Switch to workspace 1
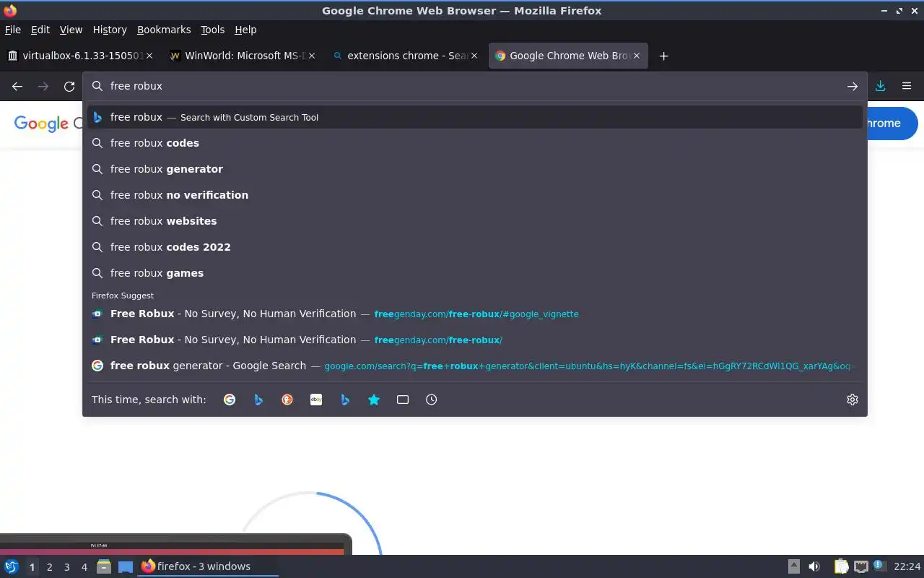This screenshot has width=924, height=578. point(32,567)
